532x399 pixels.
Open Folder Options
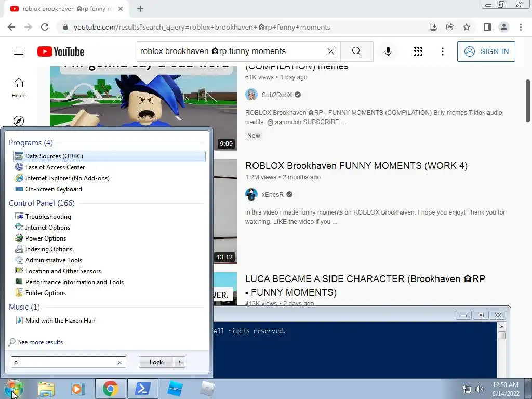[x=109, y=293]
